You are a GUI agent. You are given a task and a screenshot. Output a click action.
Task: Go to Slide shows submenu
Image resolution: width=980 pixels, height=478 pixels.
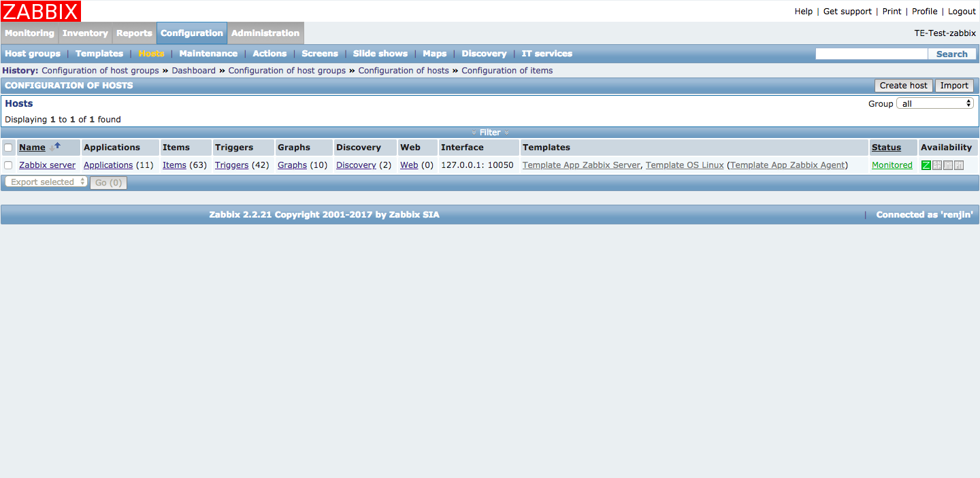380,54
